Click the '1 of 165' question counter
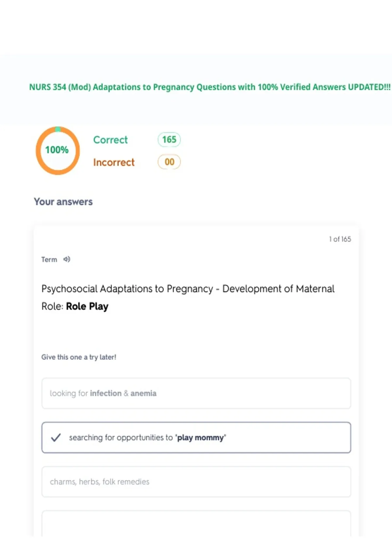This screenshot has height=556, width=392. tap(340, 239)
